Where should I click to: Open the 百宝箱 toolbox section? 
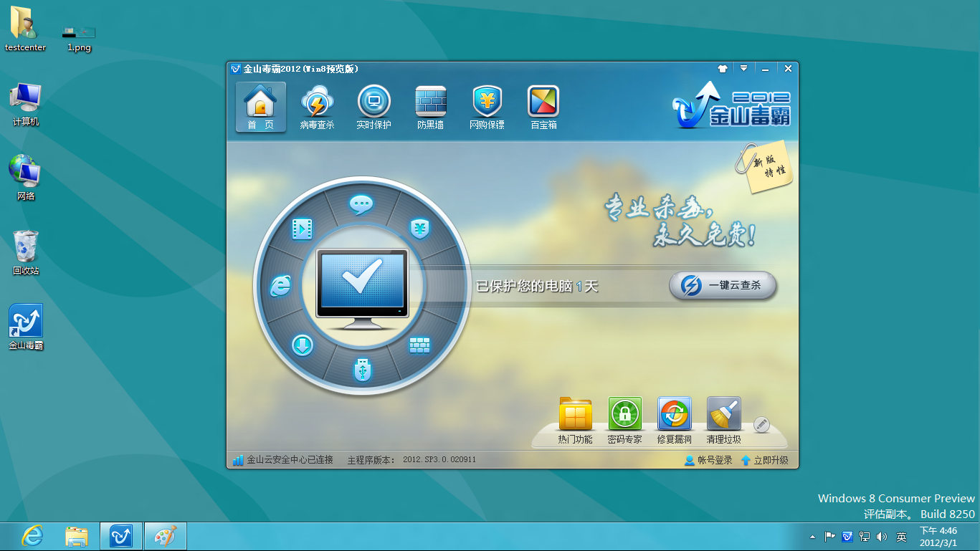(543, 107)
